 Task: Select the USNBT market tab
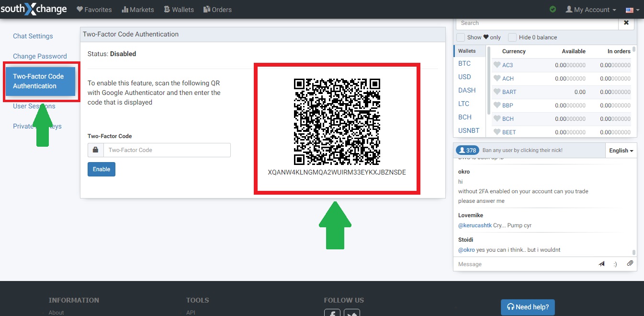469,130
